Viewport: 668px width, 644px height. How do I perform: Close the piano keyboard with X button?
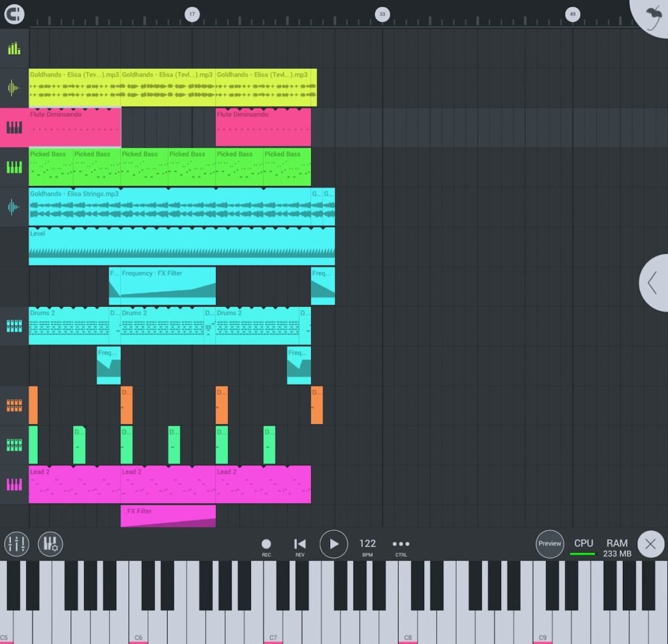(650, 544)
